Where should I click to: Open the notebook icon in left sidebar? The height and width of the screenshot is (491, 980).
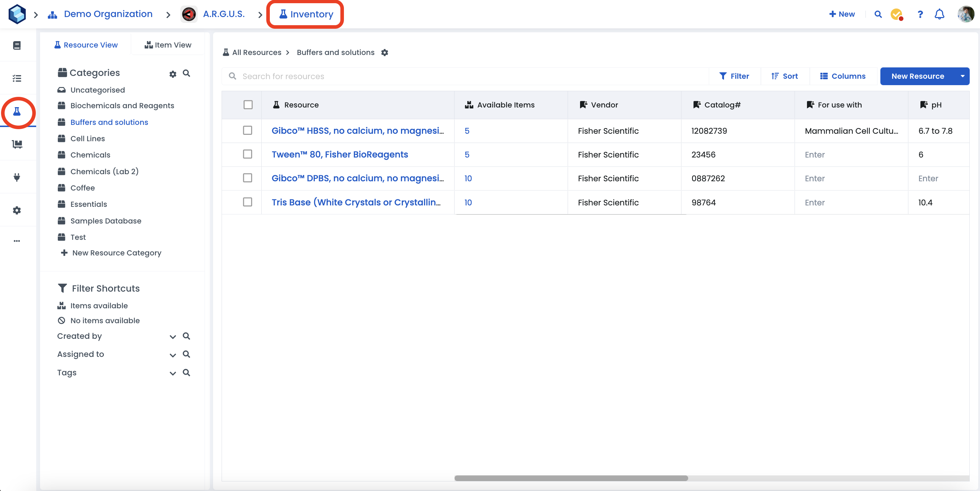17,45
